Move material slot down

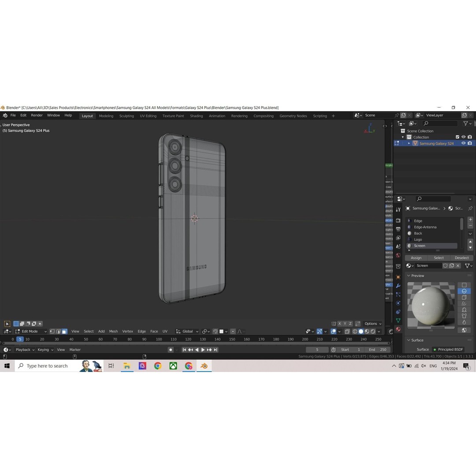pyautogui.click(x=470, y=248)
